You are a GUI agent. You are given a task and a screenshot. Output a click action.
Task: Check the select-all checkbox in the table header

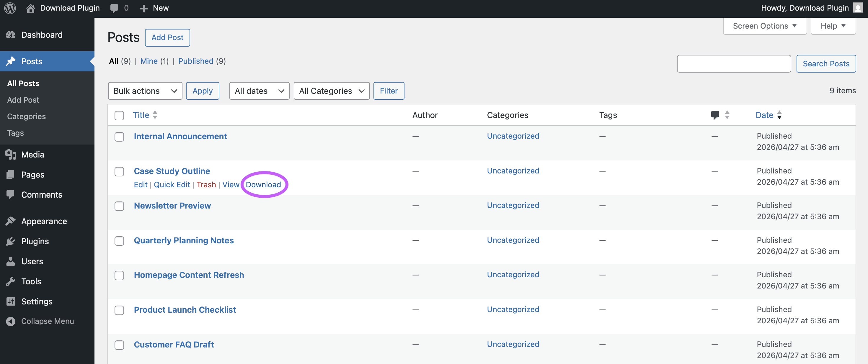(119, 116)
